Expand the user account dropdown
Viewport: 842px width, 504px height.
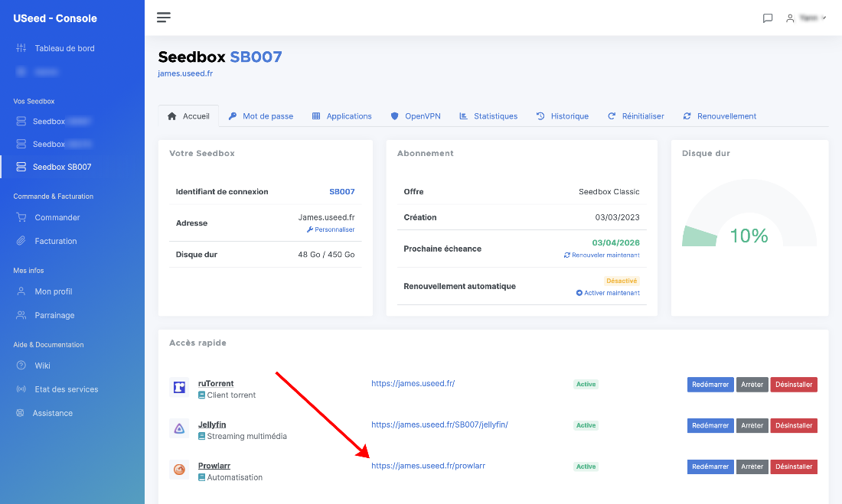click(807, 18)
